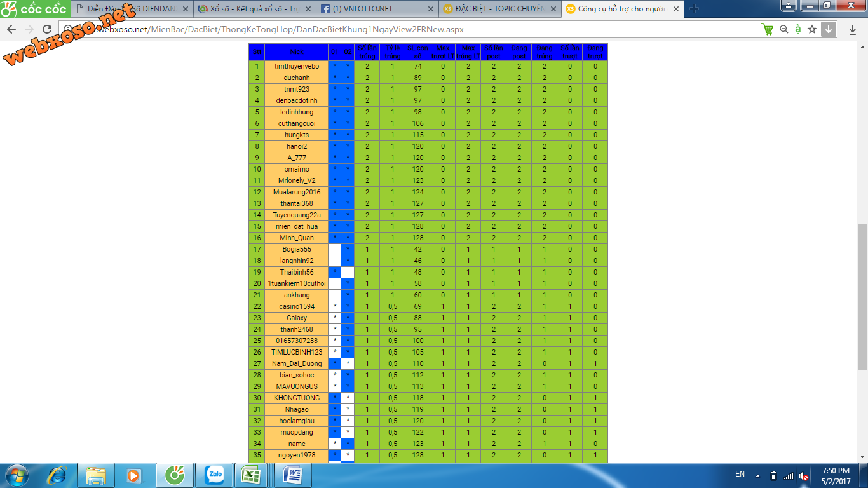Open the shopping cart icon in address bar
868x488 pixels.
(x=767, y=29)
